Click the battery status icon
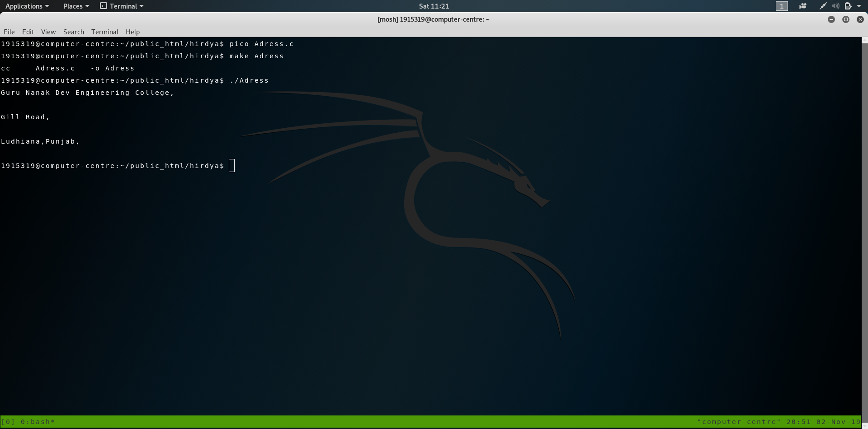 pyautogui.click(x=848, y=6)
